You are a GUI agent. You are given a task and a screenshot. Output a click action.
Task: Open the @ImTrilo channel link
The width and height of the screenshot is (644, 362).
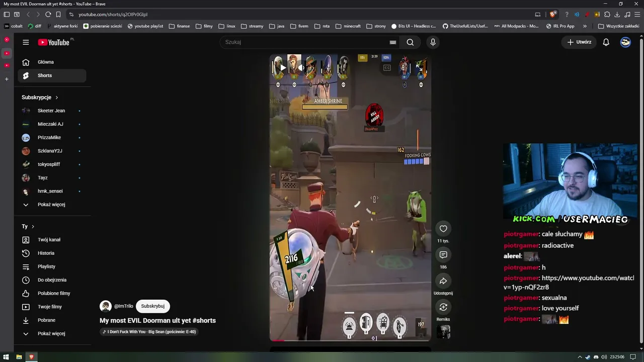[124, 306]
